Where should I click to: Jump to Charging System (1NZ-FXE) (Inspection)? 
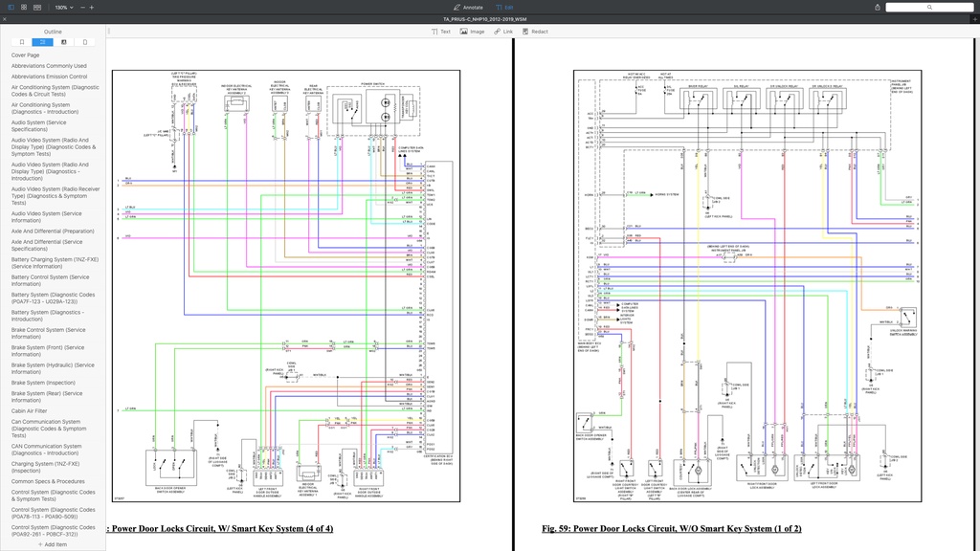click(x=45, y=467)
